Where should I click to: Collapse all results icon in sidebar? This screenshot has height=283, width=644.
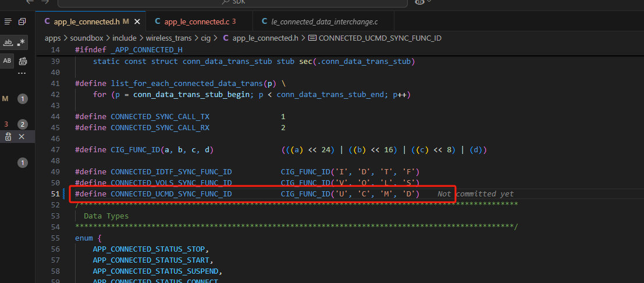pos(22,22)
